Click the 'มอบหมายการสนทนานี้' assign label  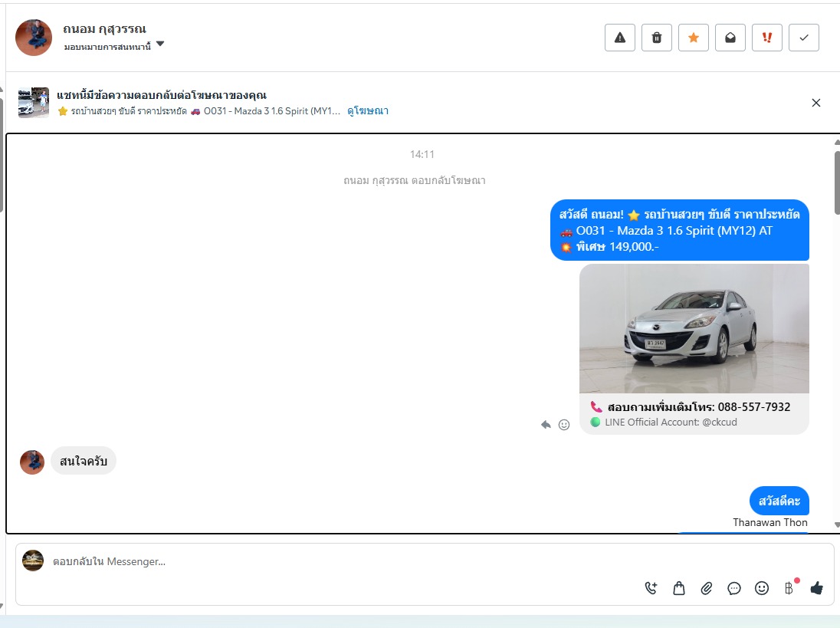click(x=107, y=47)
